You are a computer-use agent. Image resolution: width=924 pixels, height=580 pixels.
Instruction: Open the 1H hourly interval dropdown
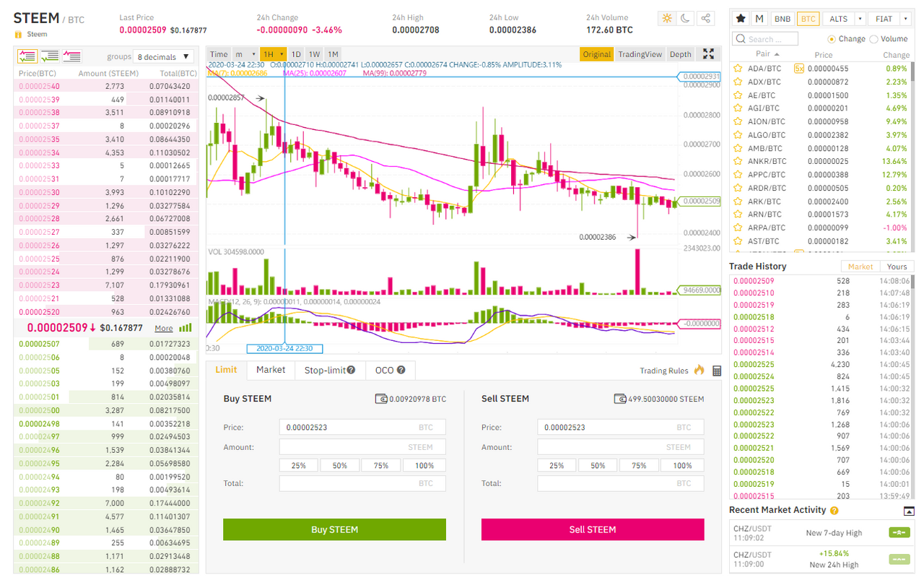click(274, 54)
